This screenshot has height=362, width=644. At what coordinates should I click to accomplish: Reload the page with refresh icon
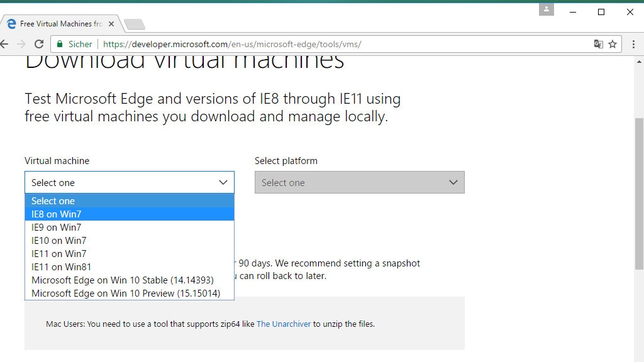tap(39, 44)
